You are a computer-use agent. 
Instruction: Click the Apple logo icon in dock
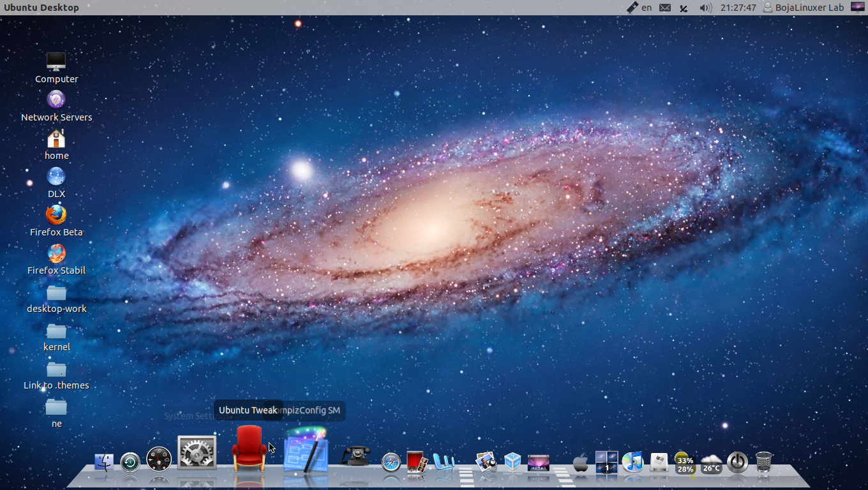click(x=580, y=463)
